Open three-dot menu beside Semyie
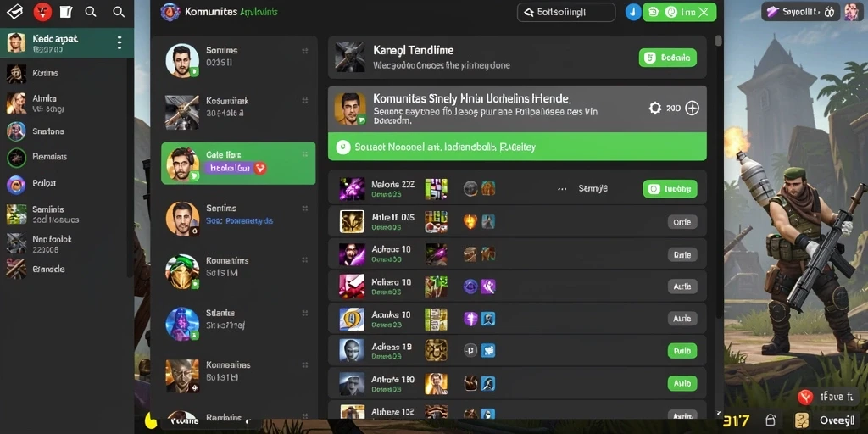This screenshot has height=434, width=868. click(x=562, y=189)
